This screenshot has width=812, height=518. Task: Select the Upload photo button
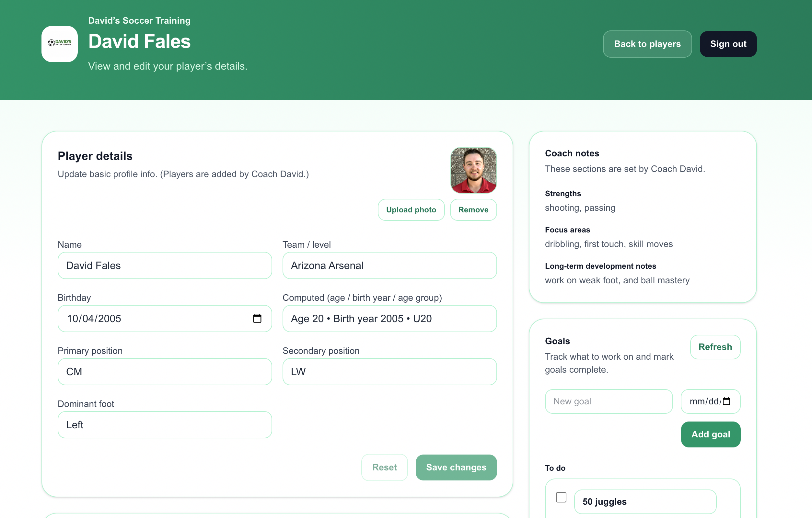coord(411,209)
